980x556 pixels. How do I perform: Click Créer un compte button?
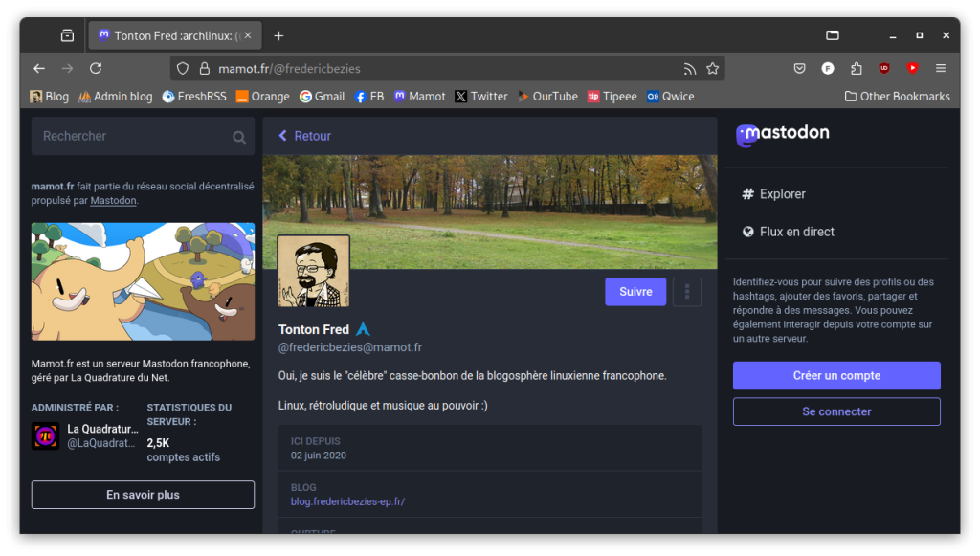[836, 375]
